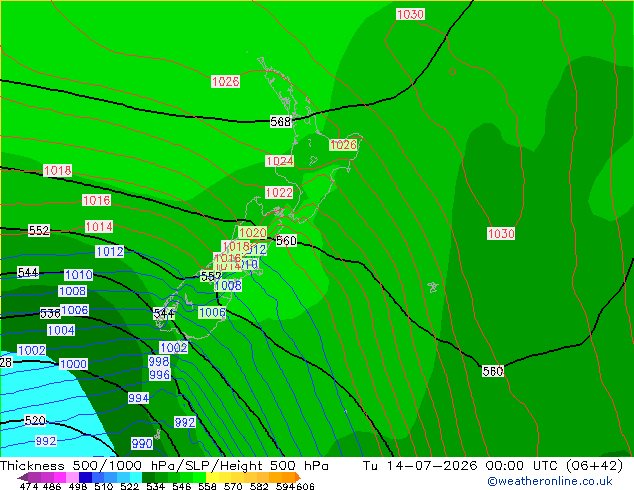
Task: Click the blue 994 isobar label
Action: (139, 398)
